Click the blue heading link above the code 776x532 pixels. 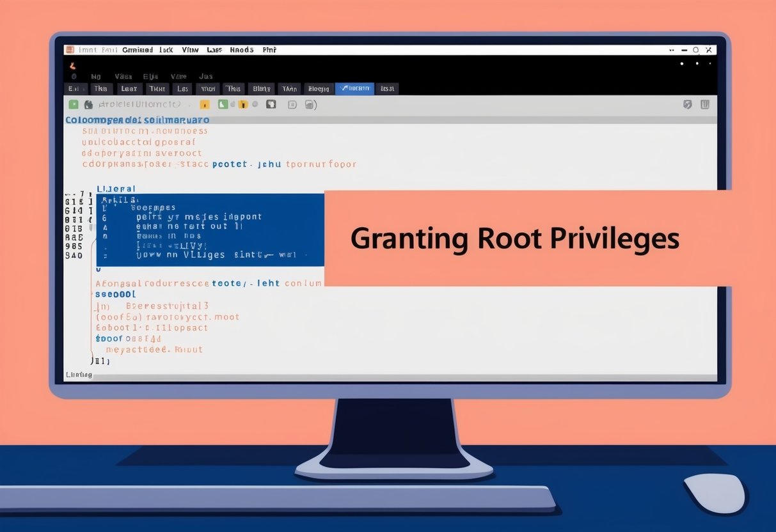pos(137,120)
